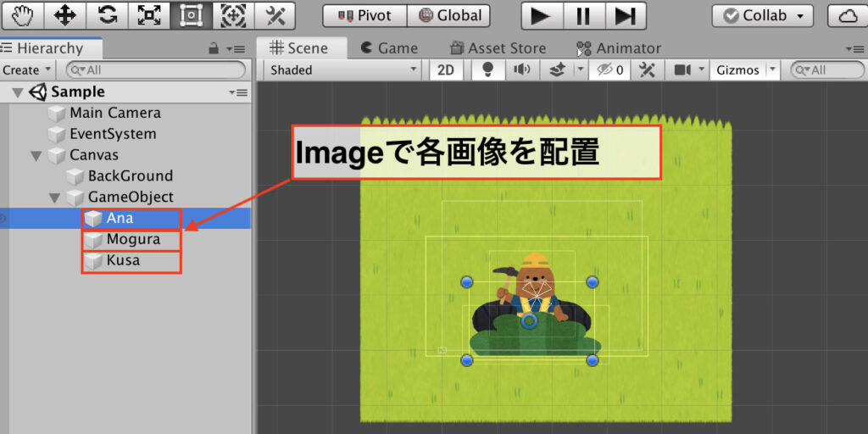The height and width of the screenshot is (434, 868).
Task: Pause the game
Action: (x=583, y=16)
